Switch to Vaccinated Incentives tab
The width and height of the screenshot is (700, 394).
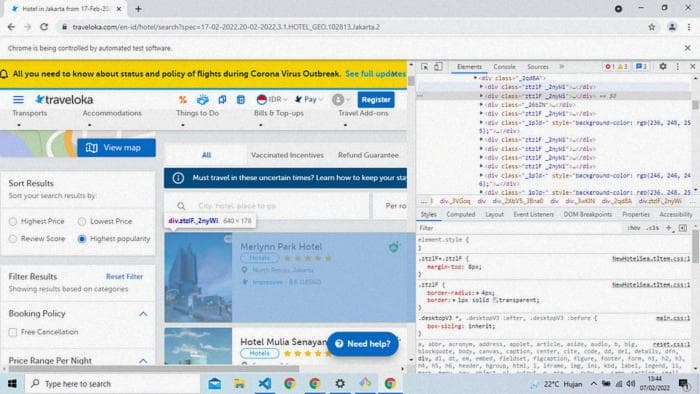[287, 155]
